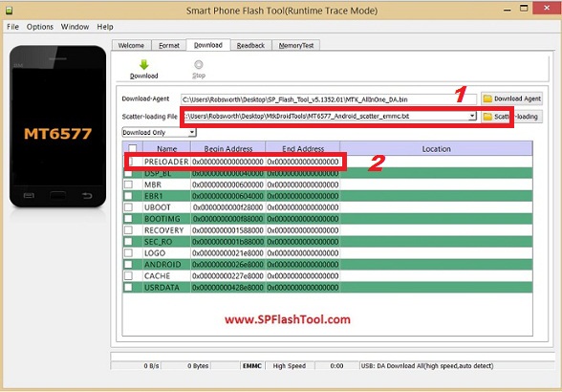This screenshot has width=562, height=392.
Task: Click the Stop icon
Action: (198, 64)
